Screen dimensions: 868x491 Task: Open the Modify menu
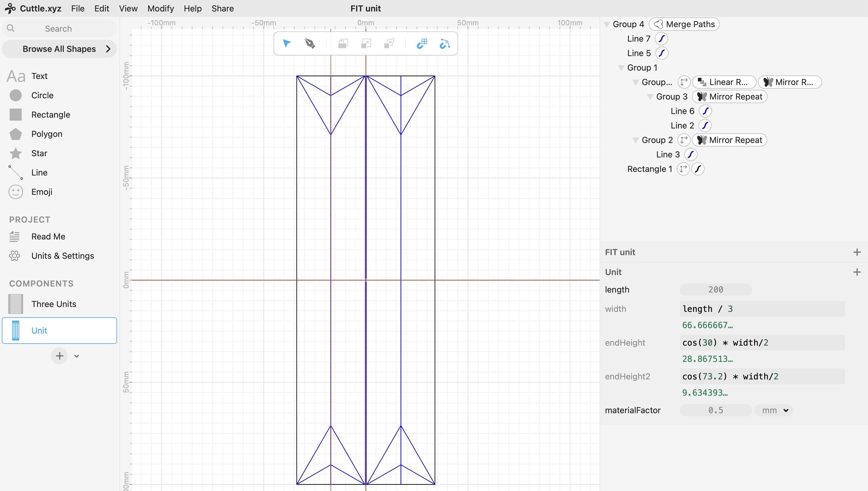tap(160, 8)
